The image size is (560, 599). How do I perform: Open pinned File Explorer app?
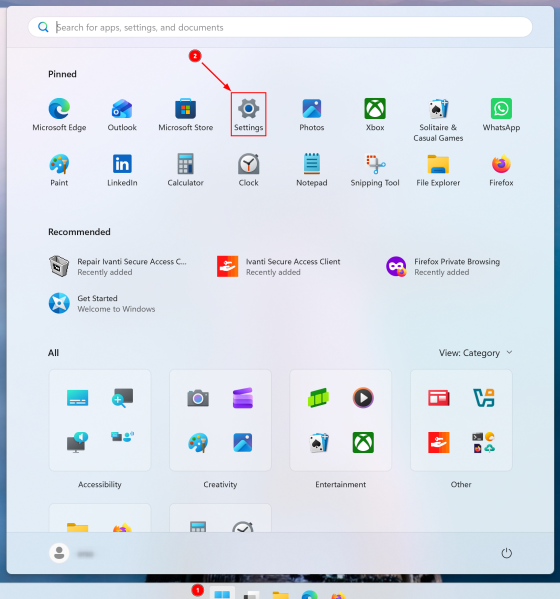click(438, 170)
